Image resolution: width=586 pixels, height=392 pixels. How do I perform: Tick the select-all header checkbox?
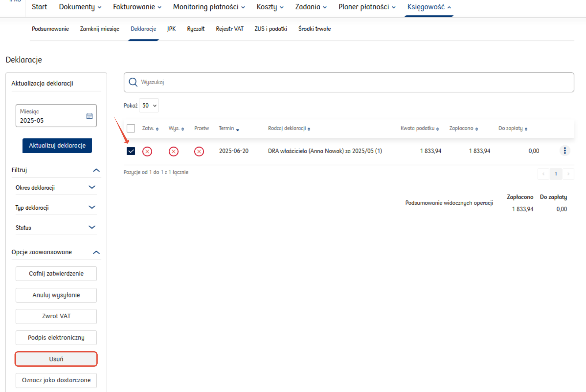131,128
